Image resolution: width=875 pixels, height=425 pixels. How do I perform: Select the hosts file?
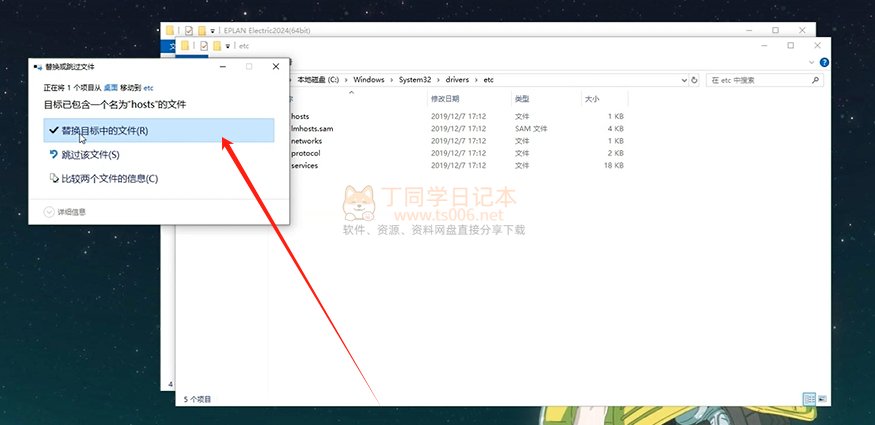[x=300, y=117]
